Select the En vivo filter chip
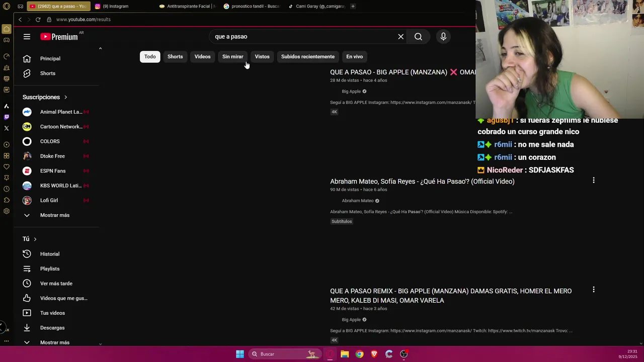The image size is (644, 362). (354, 57)
